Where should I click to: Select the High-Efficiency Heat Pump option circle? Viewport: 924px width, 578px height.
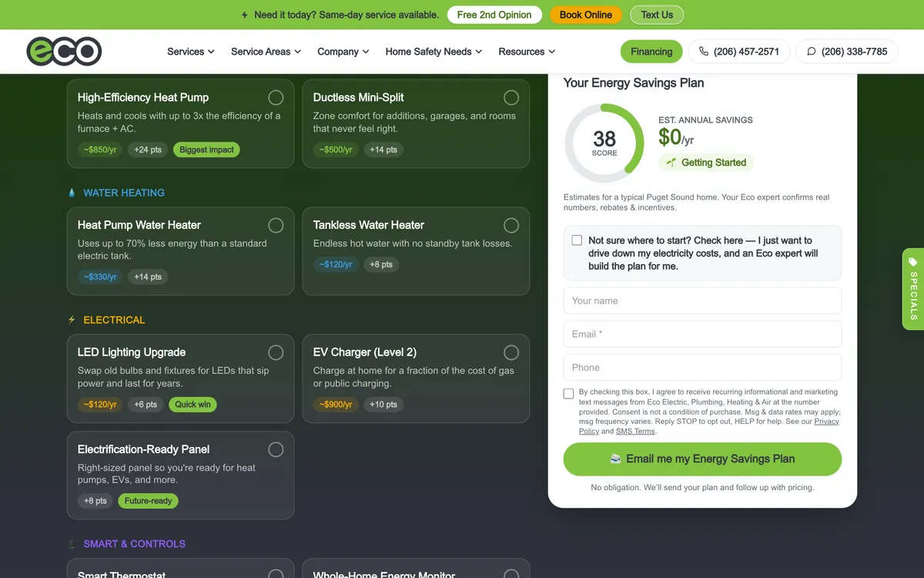tap(276, 97)
